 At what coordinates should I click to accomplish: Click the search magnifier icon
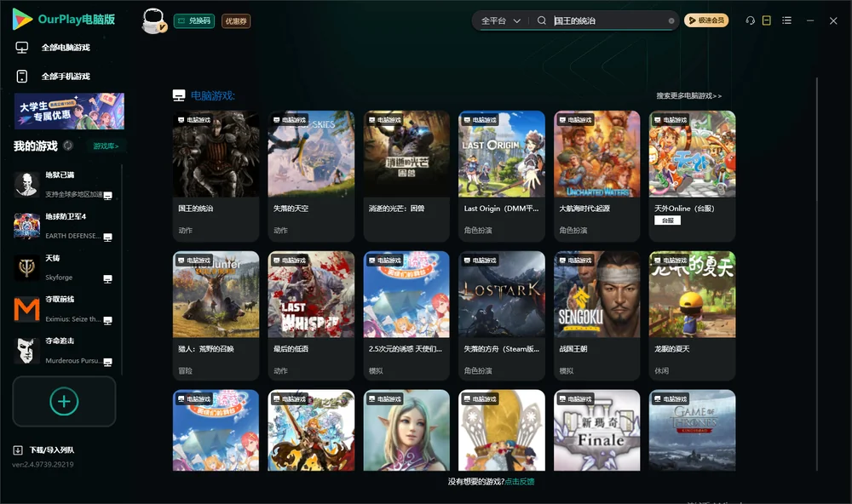541,20
